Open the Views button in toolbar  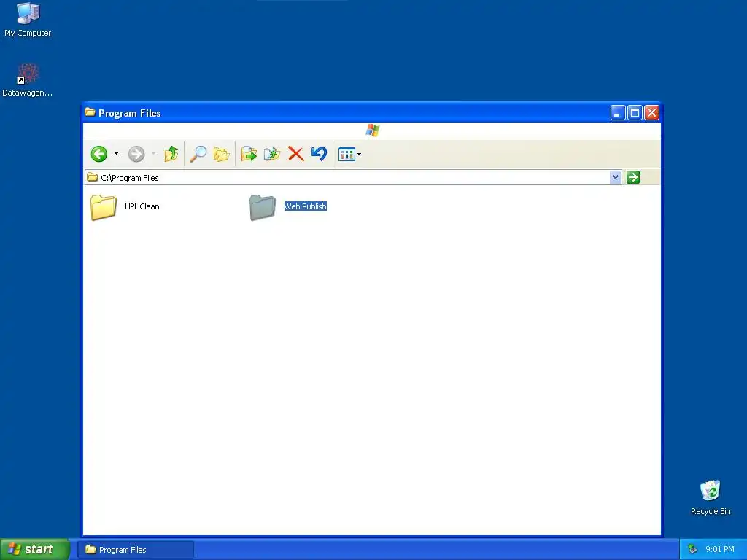click(347, 155)
